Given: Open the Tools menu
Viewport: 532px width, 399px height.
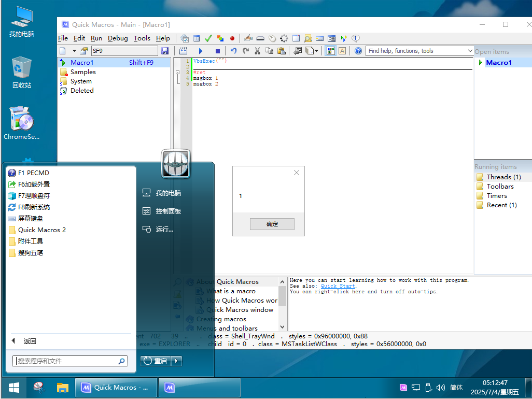Looking at the screenshot, I should [x=142, y=38].
